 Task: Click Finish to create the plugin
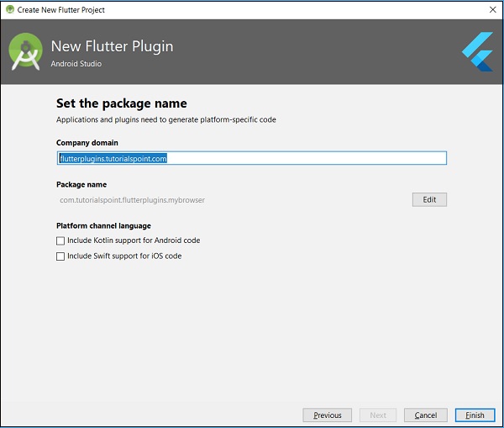(x=475, y=415)
